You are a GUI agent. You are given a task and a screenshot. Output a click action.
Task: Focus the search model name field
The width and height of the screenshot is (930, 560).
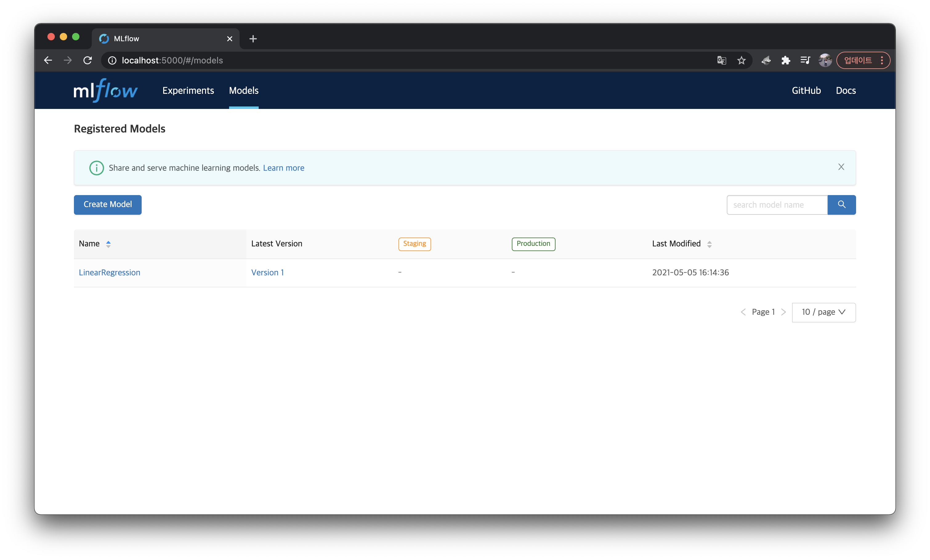coord(777,205)
